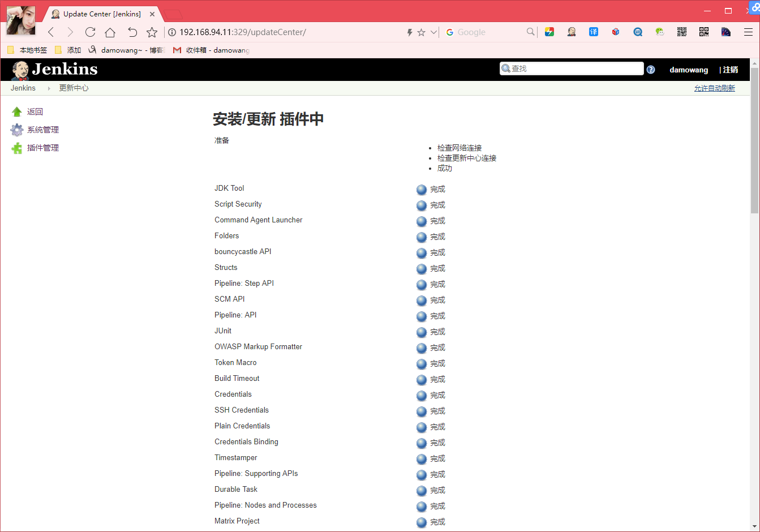Image resolution: width=760 pixels, height=532 pixels.
Task: Select the OWASP Markup Formatter plugin name
Action: tap(258, 346)
